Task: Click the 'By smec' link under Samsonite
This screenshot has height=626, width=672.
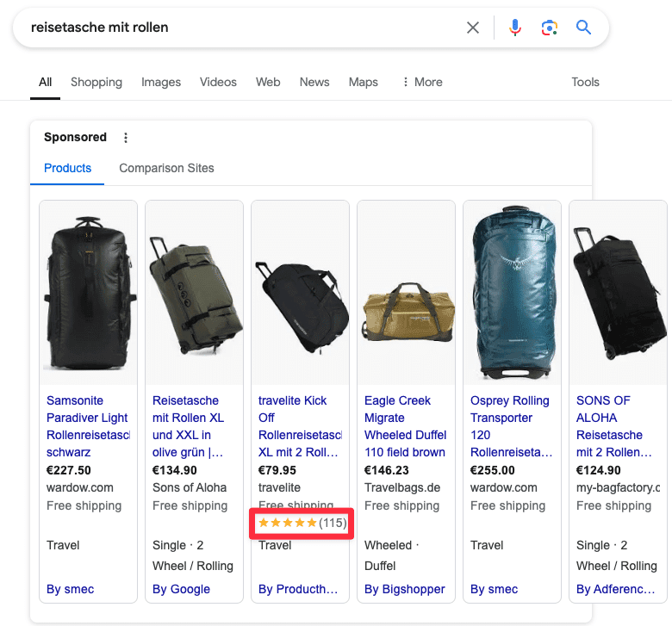Action: pyautogui.click(x=71, y=589)
